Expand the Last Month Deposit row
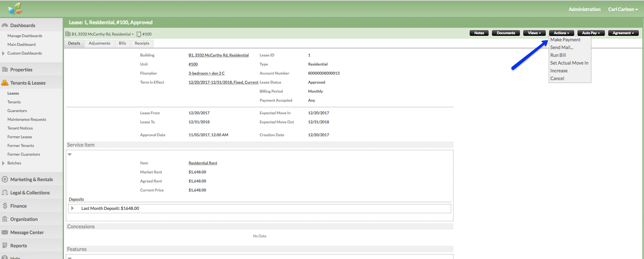 [x=72, y=208]
